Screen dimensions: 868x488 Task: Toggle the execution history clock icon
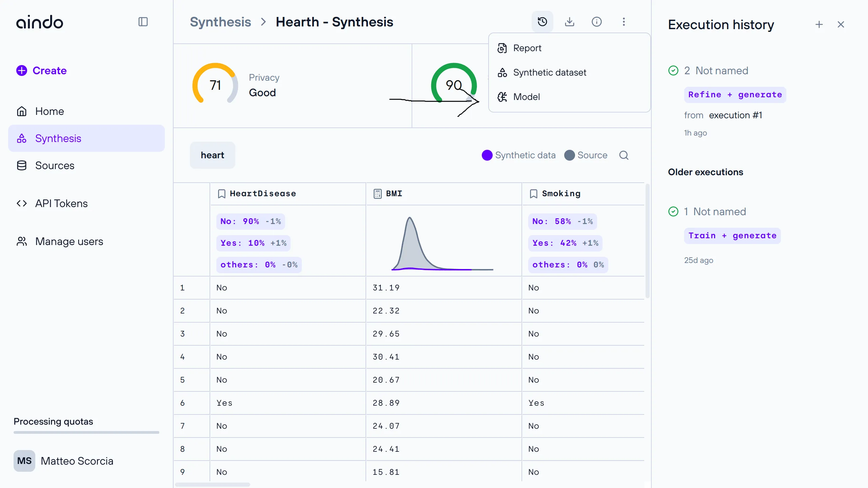(542, 22)
